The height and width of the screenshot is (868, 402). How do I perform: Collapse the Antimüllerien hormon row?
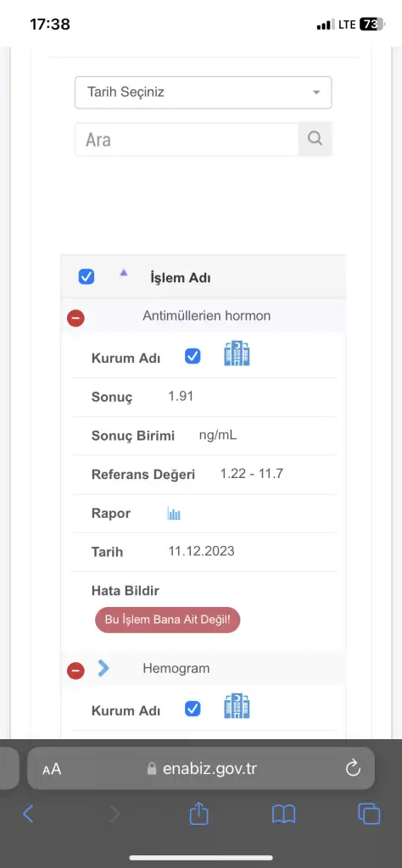pos(75,318)
